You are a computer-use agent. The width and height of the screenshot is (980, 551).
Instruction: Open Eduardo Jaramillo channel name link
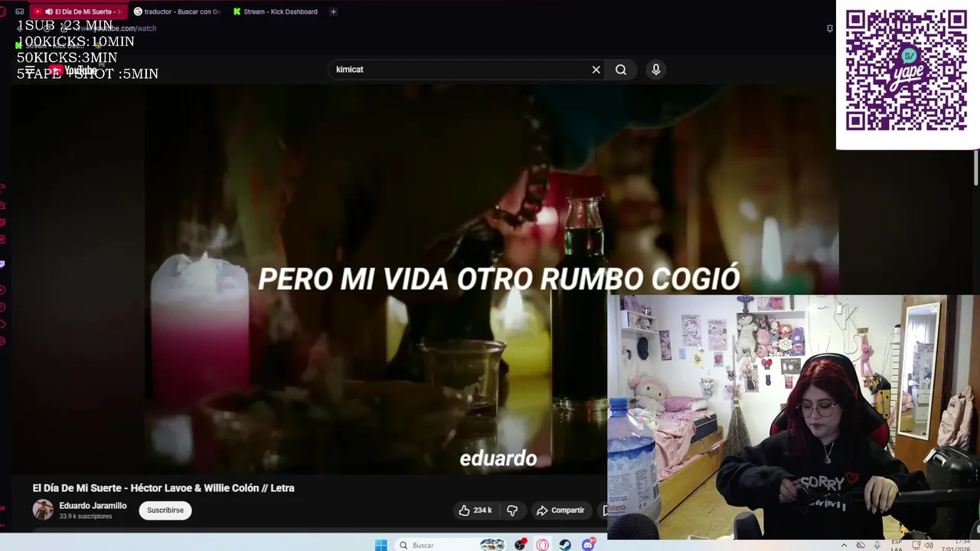(x=93, y=506)
